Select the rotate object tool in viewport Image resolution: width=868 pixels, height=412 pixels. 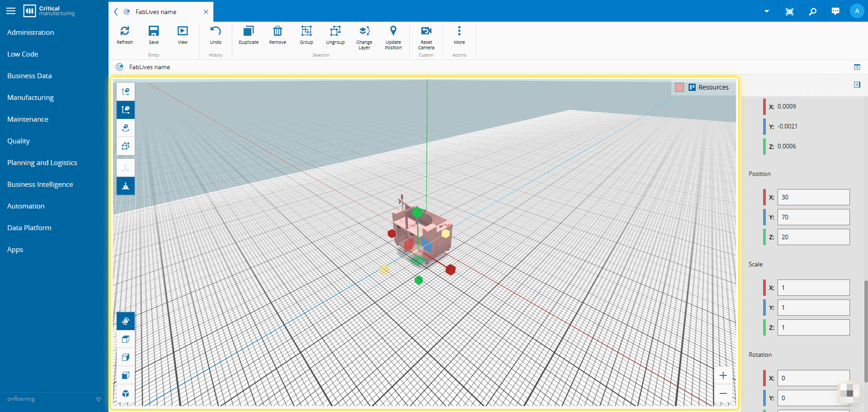(x=126, y=128)
